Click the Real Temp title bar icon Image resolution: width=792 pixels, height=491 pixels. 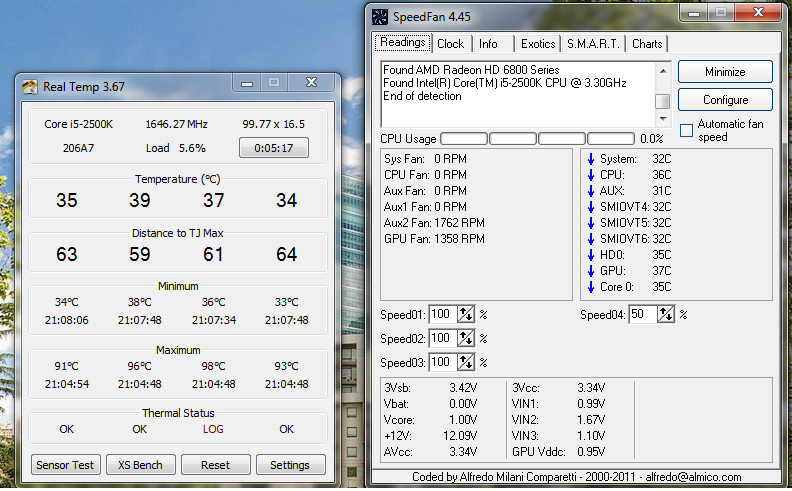click(x=30, y=87)
